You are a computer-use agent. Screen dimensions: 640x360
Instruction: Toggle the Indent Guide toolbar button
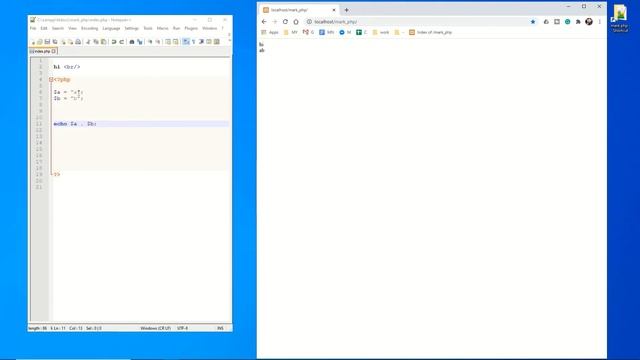(201, 42)
